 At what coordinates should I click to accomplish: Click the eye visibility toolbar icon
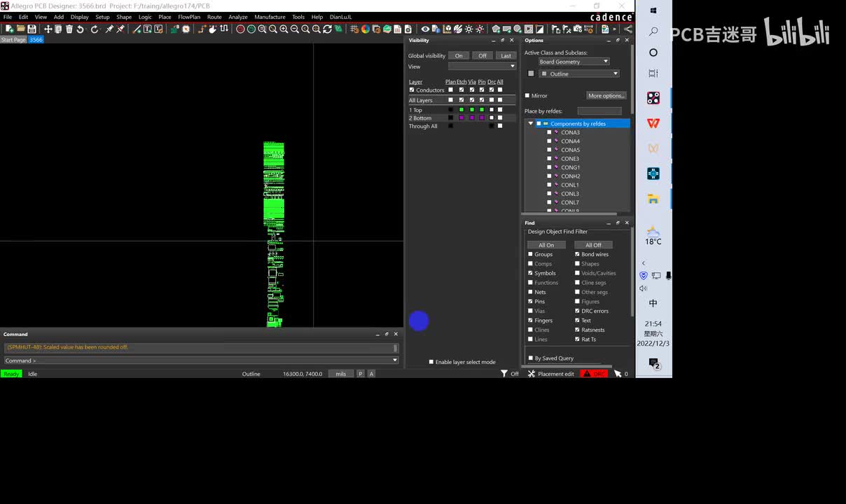[425, 29]
